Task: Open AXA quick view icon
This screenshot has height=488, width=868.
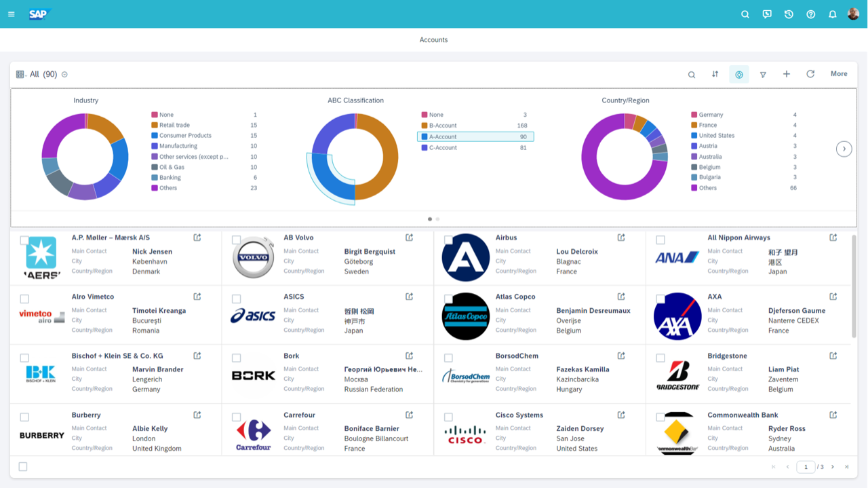Action: pos(833,297)
